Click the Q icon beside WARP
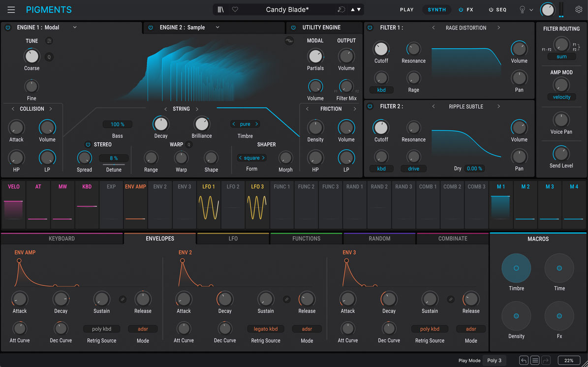Viewport: 588px width, 367px height. pyautogui.click(x=189, y=145)
